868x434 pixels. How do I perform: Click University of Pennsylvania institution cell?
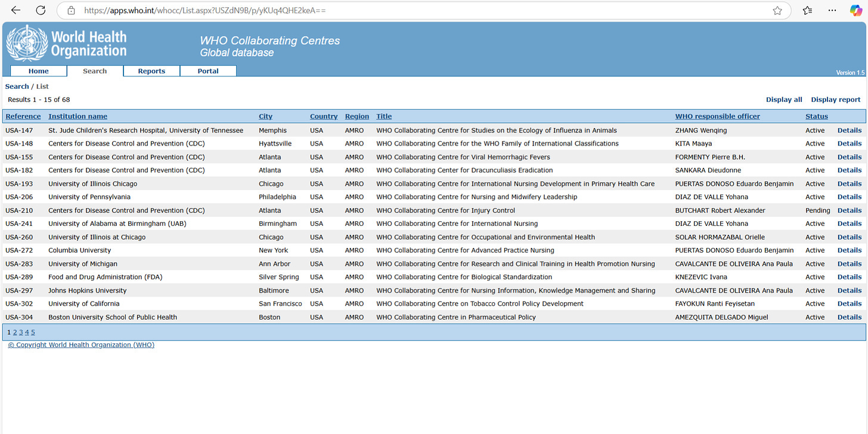coord(89,197)
